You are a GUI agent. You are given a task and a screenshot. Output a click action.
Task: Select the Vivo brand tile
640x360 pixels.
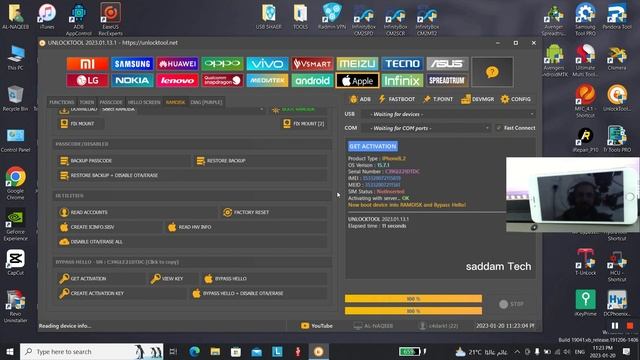[267, 64]
